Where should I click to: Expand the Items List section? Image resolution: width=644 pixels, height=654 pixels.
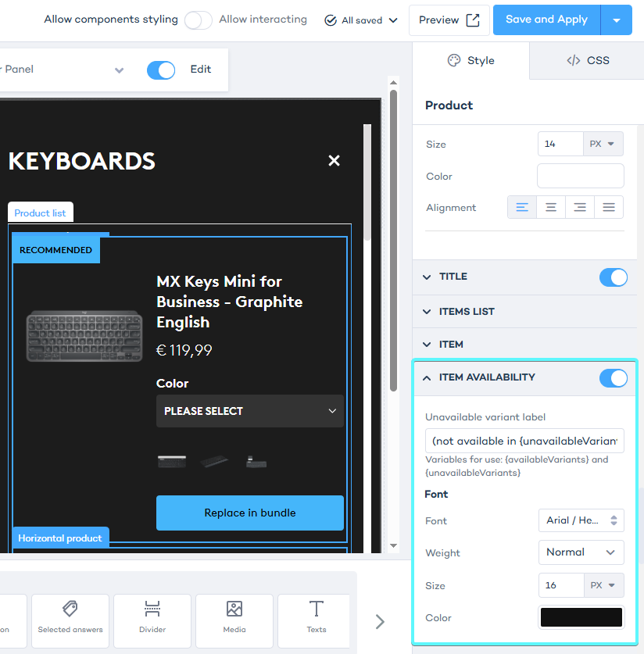(x=467, y=311)
